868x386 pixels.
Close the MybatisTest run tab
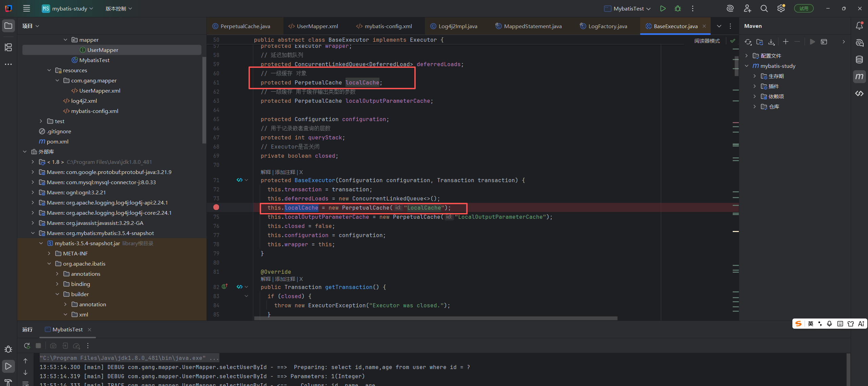(x=90, y=330)
